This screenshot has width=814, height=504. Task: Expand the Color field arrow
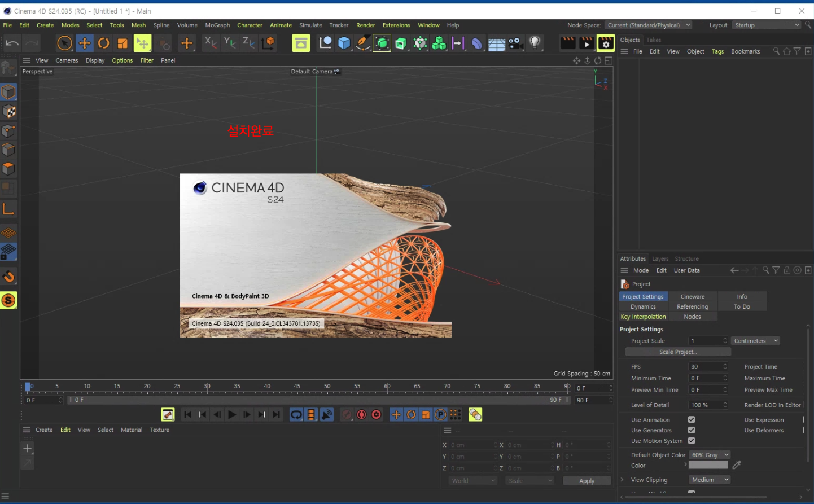click(x=685, y=465)
